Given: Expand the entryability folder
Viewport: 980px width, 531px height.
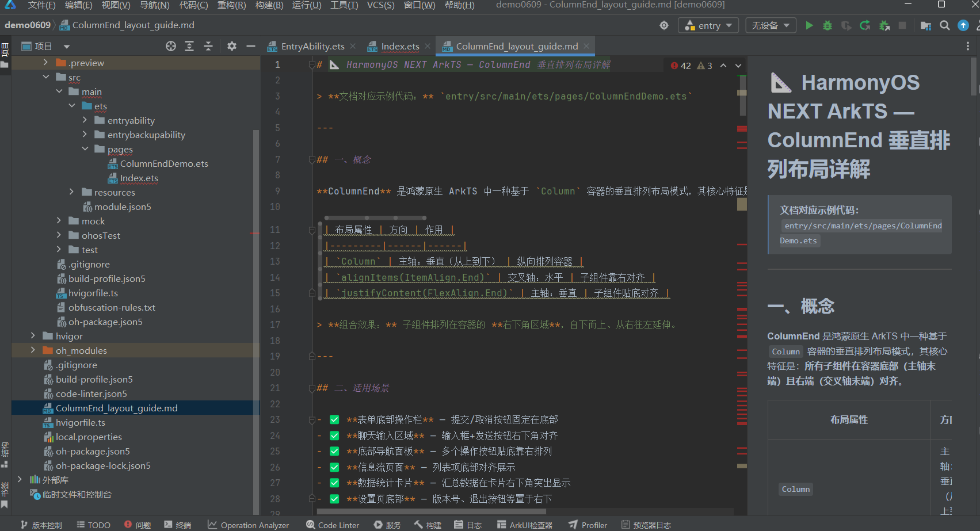Looking at the screenshot, I should click(x=85, y=120).
